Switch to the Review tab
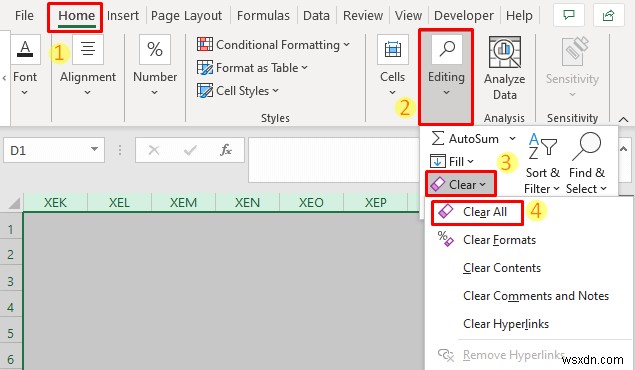635x370 pixels. (x=363, y=15)
